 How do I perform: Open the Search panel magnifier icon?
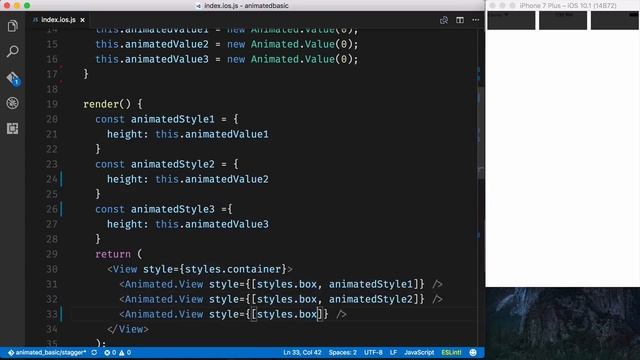[12, 51]
